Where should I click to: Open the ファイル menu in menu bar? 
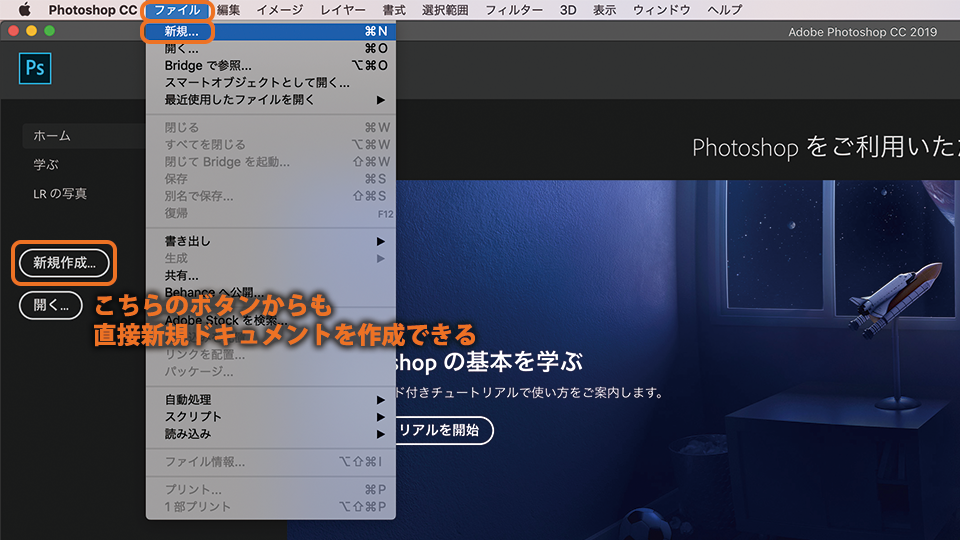tap(177, 10)
